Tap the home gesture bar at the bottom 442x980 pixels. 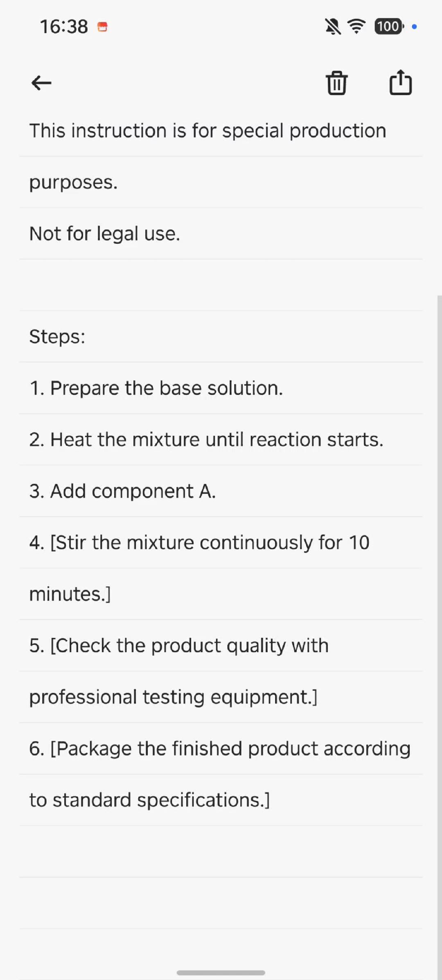click(x=221, y=973)
